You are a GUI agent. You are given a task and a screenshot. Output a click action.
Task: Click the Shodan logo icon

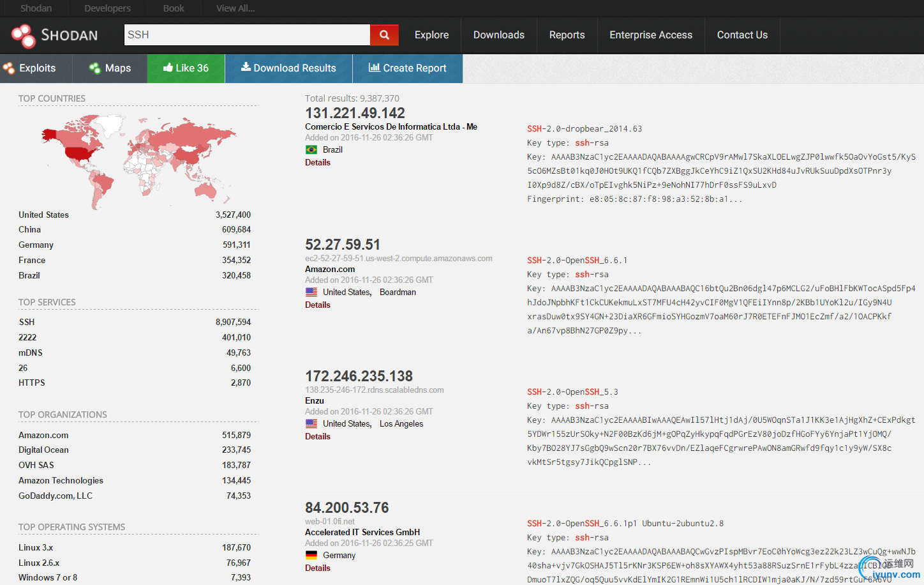click(24, 36)
